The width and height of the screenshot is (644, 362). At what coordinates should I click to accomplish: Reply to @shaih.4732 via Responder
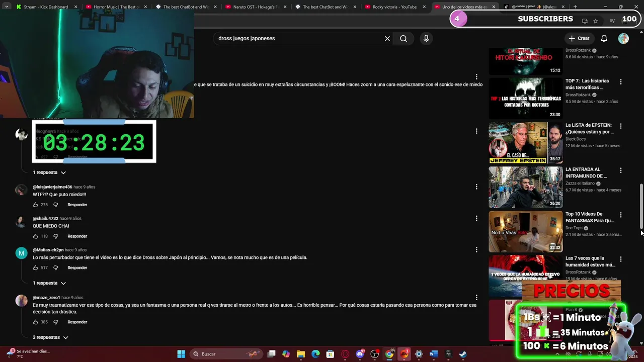tap(77, 236)
